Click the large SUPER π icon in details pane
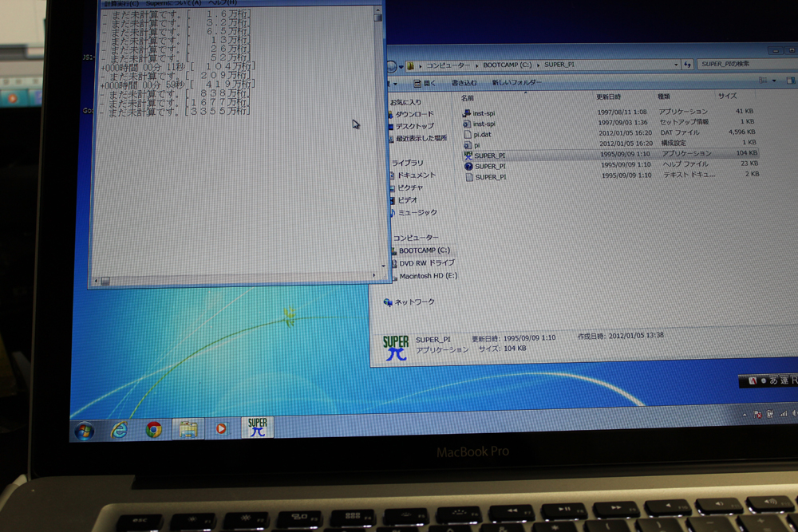This screenshot has height=532, width=798. (x=396, y=348)
